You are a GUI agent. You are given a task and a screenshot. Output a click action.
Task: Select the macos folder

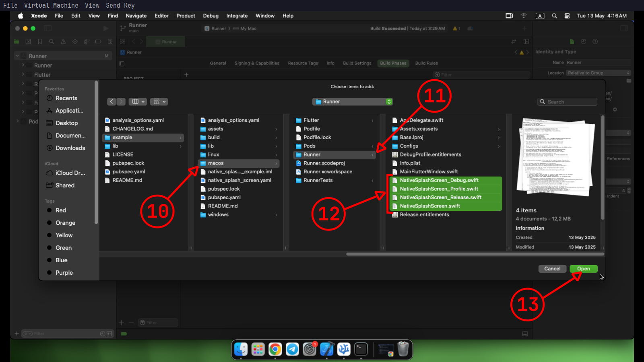click(x=238, y=163)
